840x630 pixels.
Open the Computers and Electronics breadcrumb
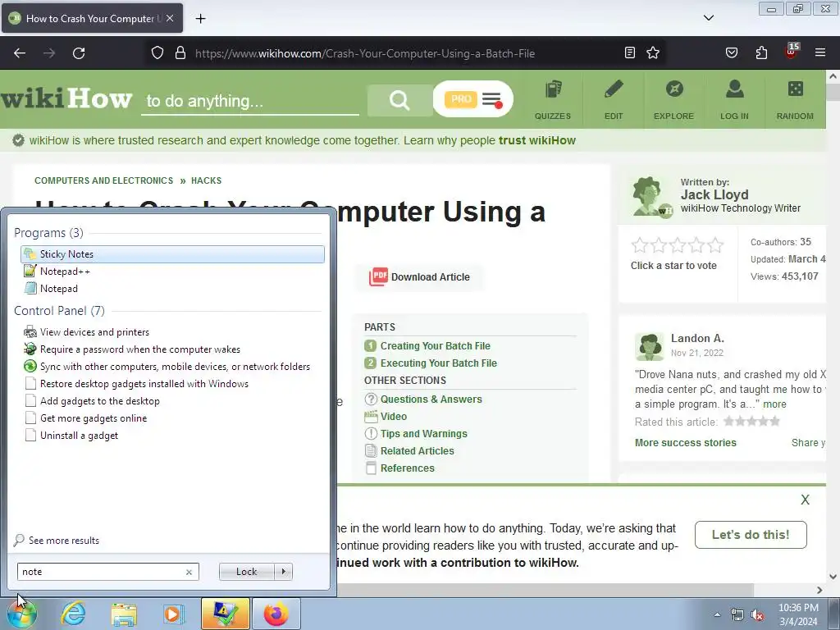coord(104,180)
